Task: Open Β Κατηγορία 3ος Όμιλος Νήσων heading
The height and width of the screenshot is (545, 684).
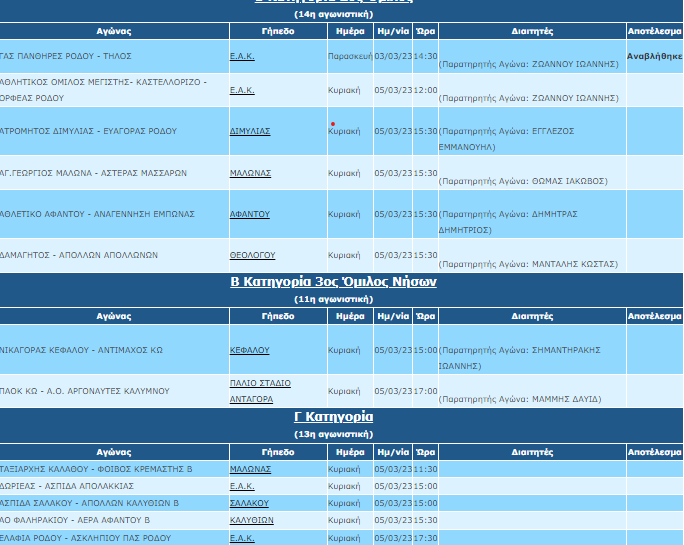Action: [333, 282]
